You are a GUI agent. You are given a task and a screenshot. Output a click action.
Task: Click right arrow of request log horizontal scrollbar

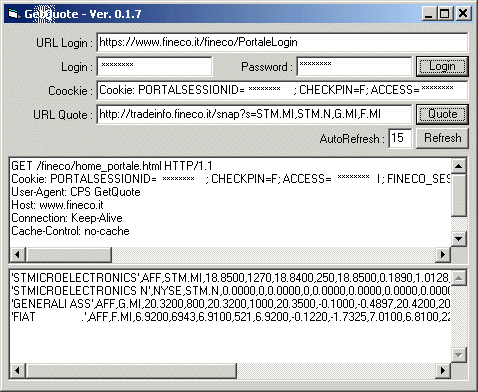(443, 255)
